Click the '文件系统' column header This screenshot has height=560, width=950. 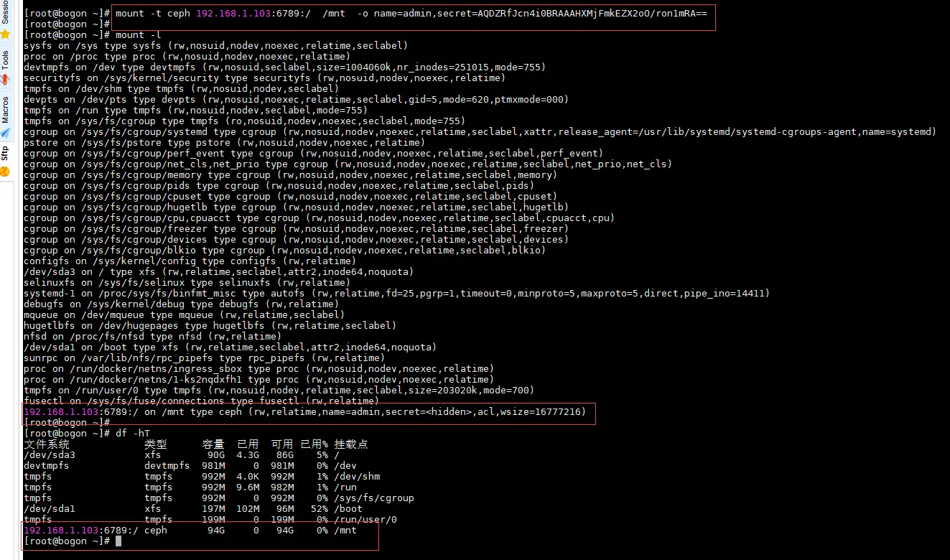pyautogui.click(x=47, y=444)
